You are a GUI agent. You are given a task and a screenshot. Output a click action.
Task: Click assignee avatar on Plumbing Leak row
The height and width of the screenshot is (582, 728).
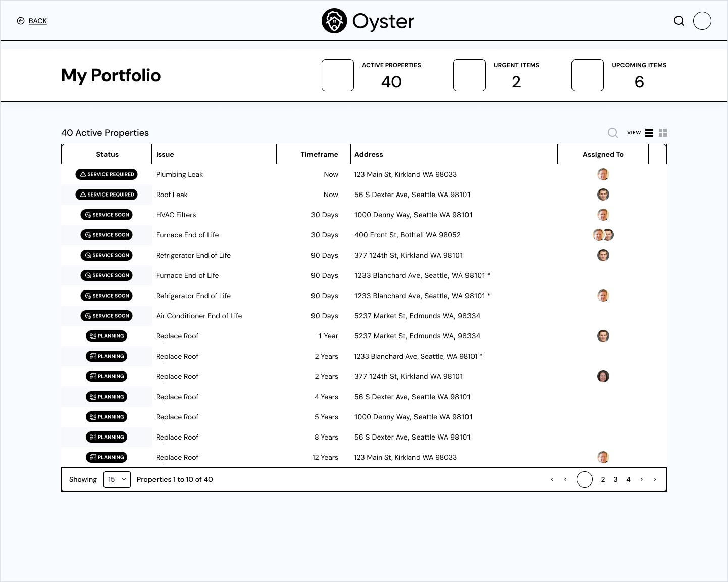tap(603, 174)
